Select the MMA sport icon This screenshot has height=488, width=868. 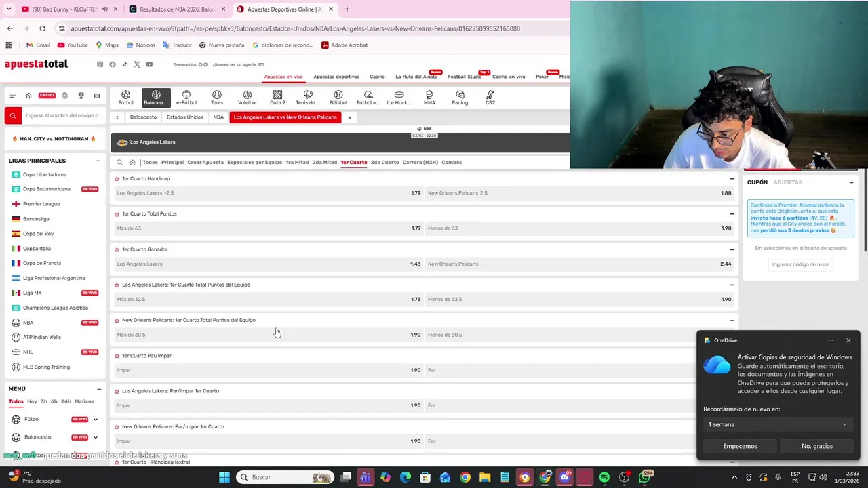[429, 98]
